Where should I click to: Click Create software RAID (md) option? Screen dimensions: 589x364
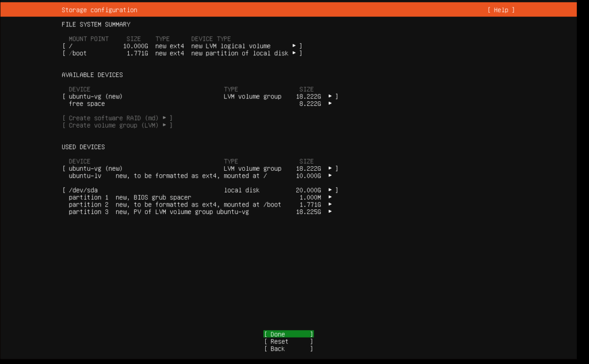tap(117, 118)
